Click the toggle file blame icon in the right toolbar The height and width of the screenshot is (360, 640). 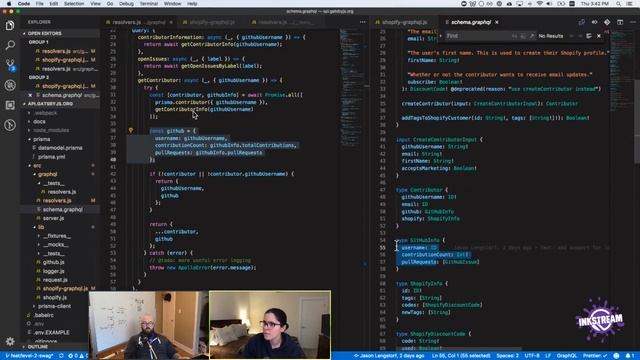[594, 22]
